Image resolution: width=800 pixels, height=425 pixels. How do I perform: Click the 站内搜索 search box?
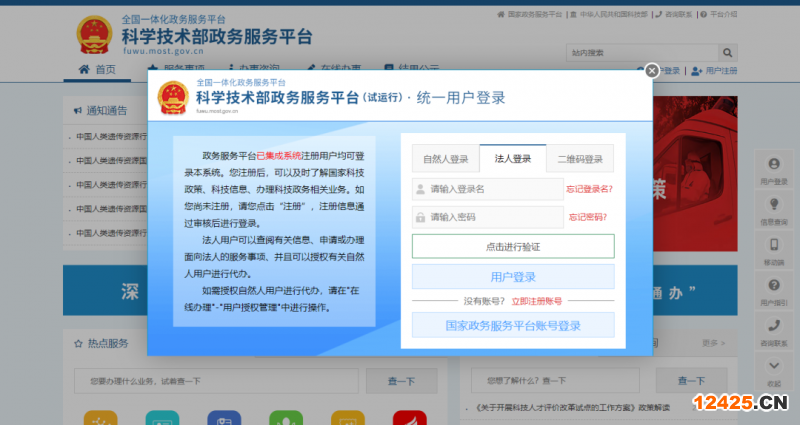click(x=642, y=53)
